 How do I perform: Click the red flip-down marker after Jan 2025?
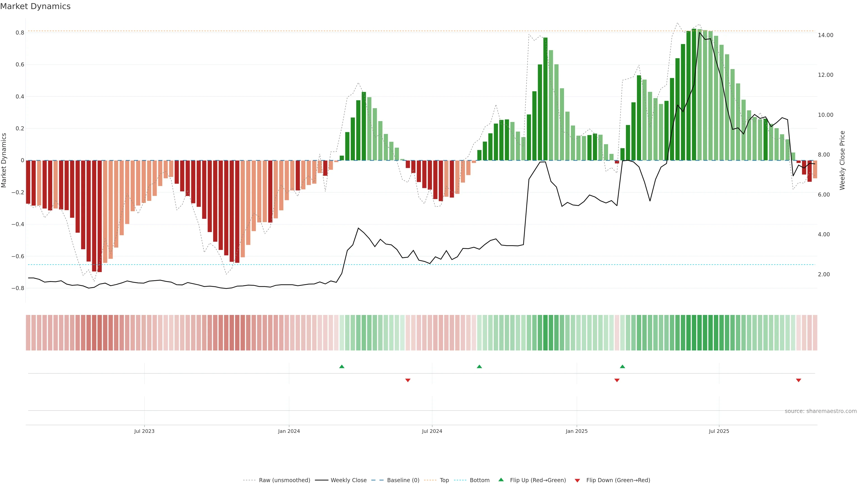pyautogui.click(x=617, y=380)
